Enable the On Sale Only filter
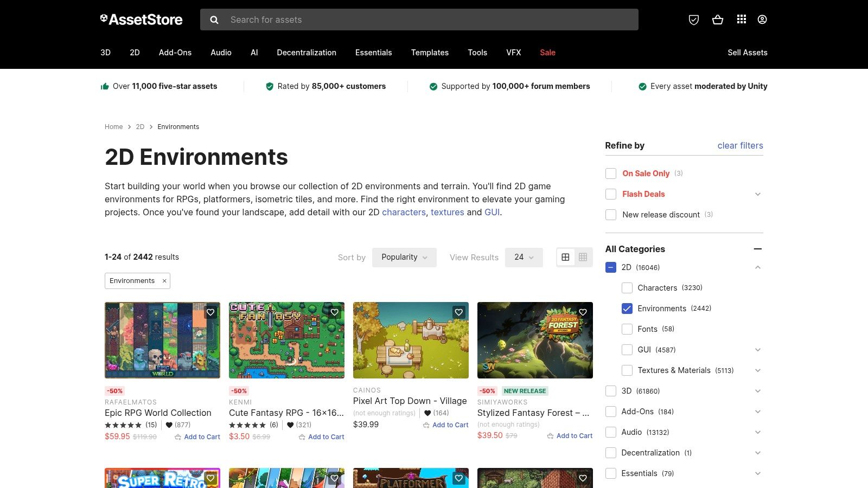This screenshot has height=488, width=868. click(610, 173)
